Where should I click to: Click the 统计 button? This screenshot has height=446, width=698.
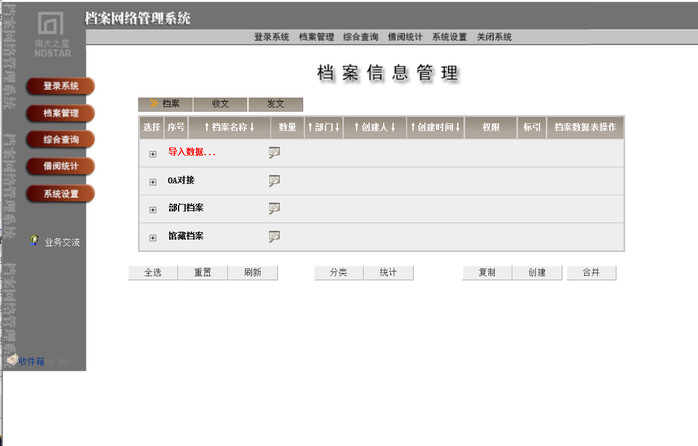point(388,272)
